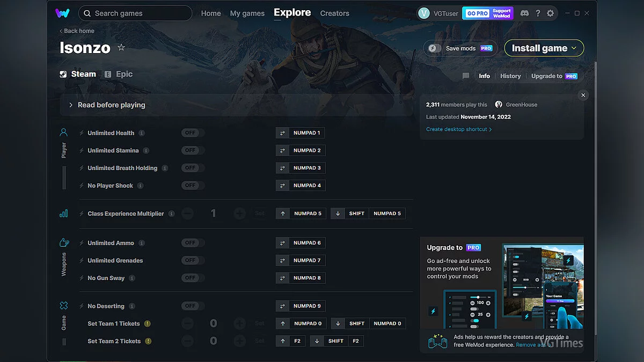The width and height of the screenshot is (644, 362).
Task: Click the VGTuser avatar icon
Action: coord(424,13)
